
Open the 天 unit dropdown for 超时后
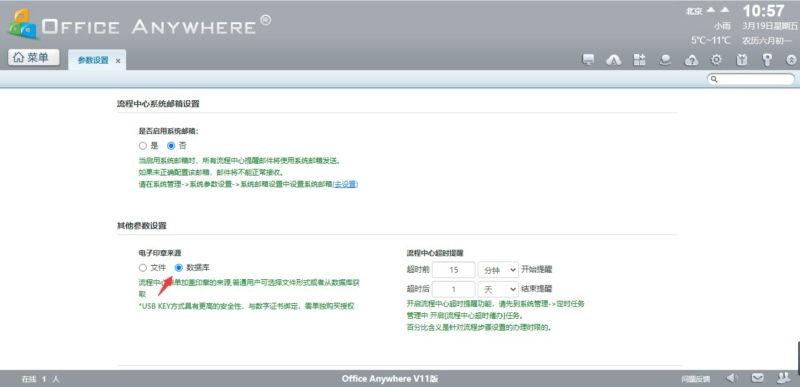pyautogui.click(x=498, y=289)
